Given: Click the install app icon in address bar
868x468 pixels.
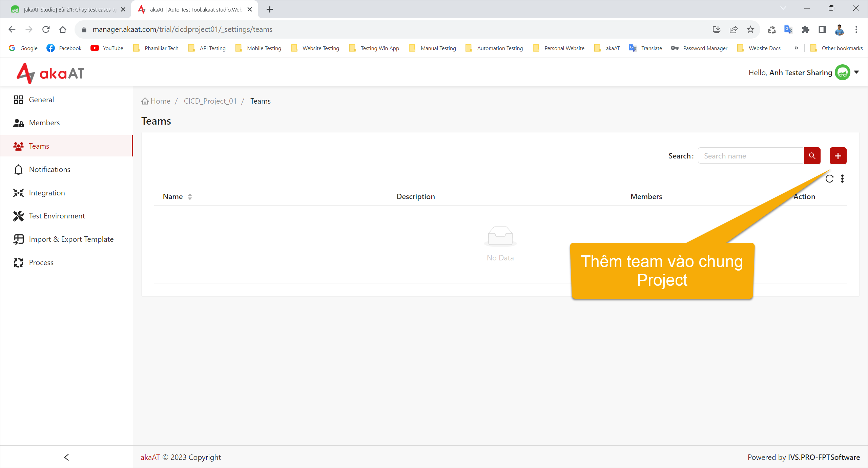Looking at the screenshot, I should 716,29.
